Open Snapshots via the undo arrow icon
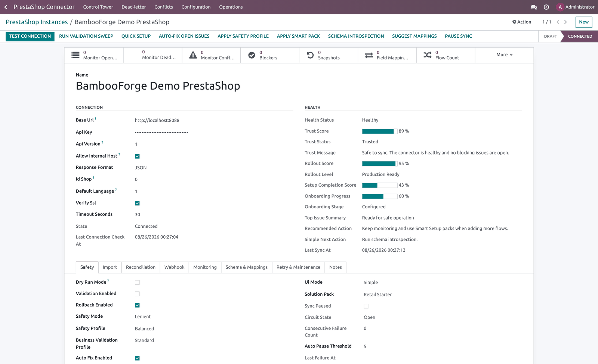 click(310, 55)
